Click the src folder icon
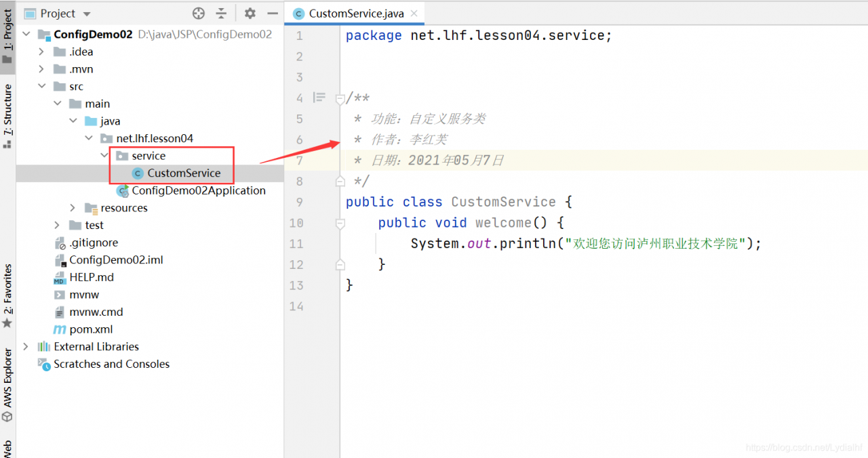 click(x=60, y=86)
